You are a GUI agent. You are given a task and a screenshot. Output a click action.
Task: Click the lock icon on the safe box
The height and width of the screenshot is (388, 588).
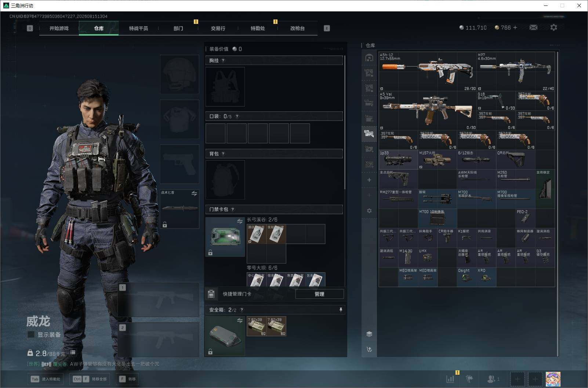(210, 352)
